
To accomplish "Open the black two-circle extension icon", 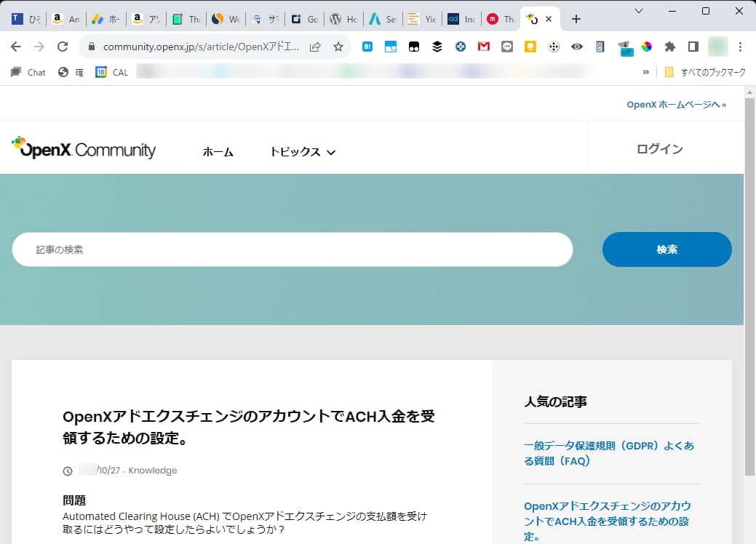I will (414, 47).
